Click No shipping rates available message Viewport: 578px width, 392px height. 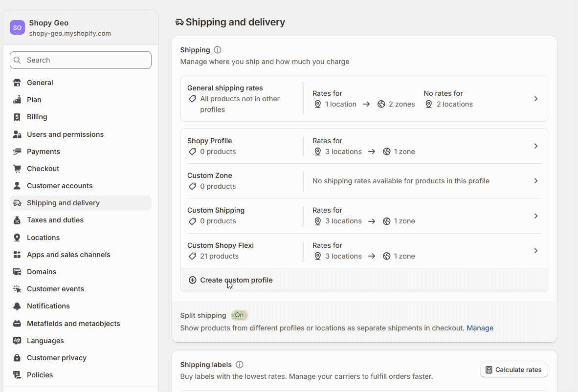pyautogui.click(x=401, y=181)
